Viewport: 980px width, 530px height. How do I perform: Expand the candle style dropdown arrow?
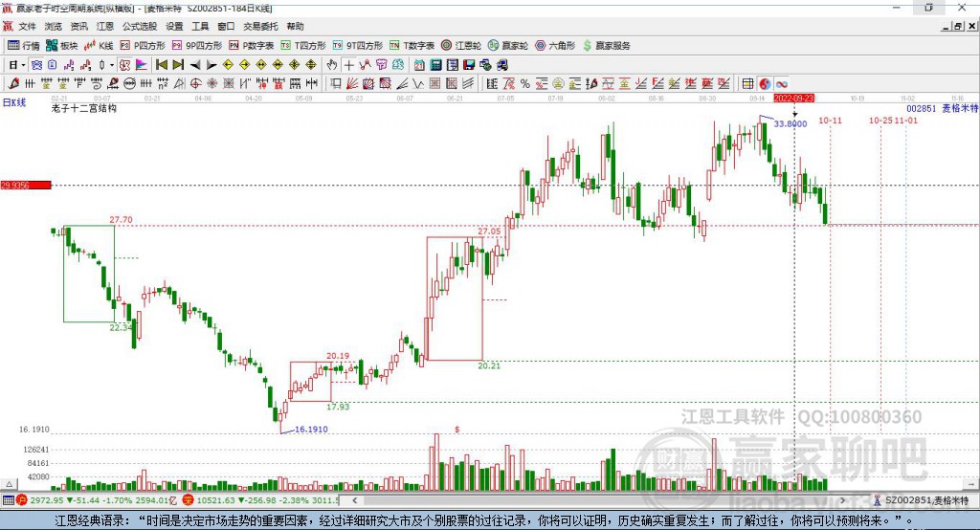[x=112, y=65]
